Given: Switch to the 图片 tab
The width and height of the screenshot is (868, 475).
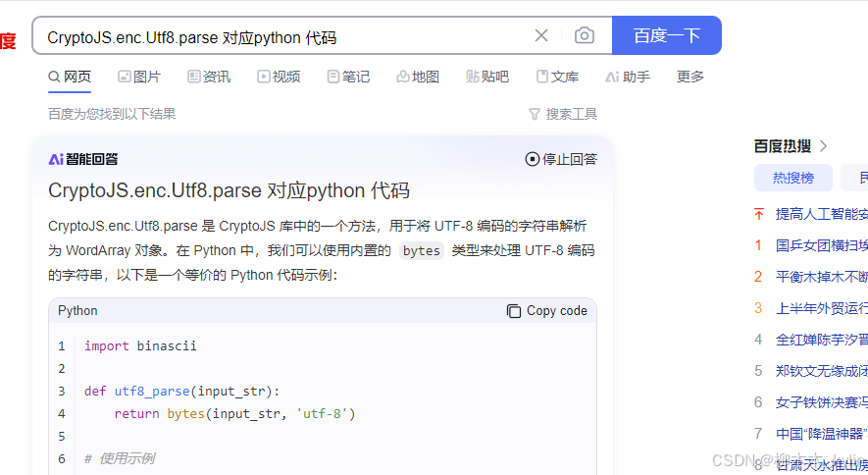Looking at the screenshot, I should (x=139, y=77).
